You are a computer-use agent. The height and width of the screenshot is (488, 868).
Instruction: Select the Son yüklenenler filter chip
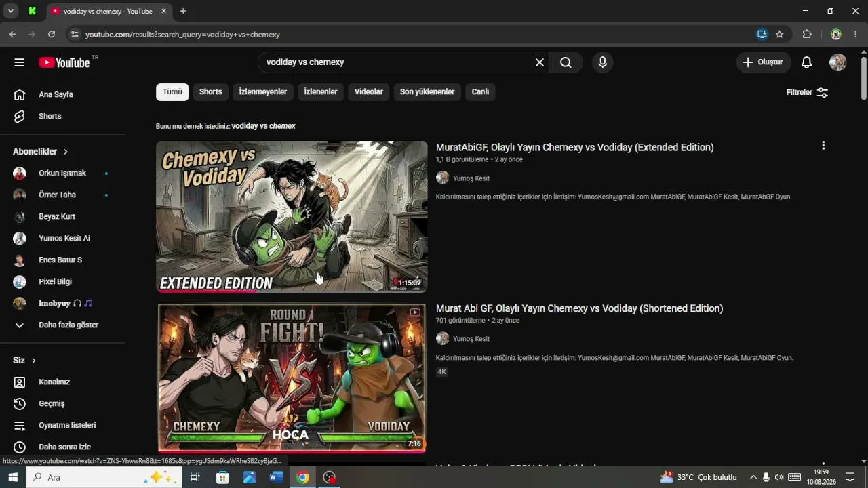click(427, 92)
